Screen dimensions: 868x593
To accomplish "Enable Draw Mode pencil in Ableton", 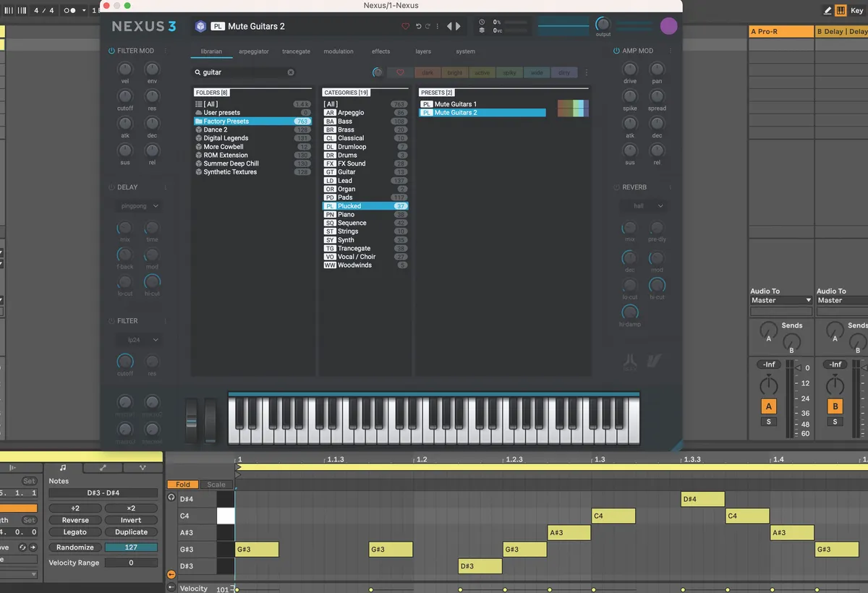I will [827, 10].
